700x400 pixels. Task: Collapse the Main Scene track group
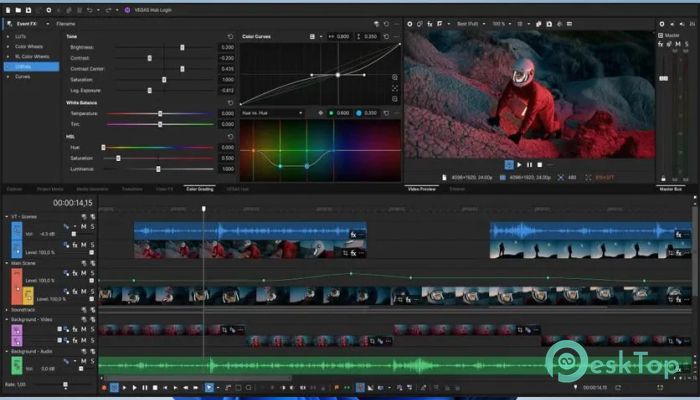coord(7,263)
